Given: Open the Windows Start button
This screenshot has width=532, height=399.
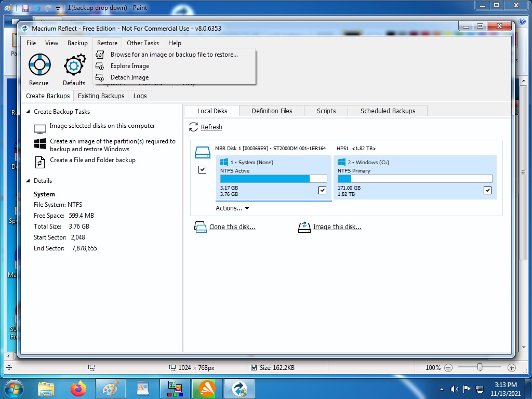Looking at the screenshot, I should 14,389.
